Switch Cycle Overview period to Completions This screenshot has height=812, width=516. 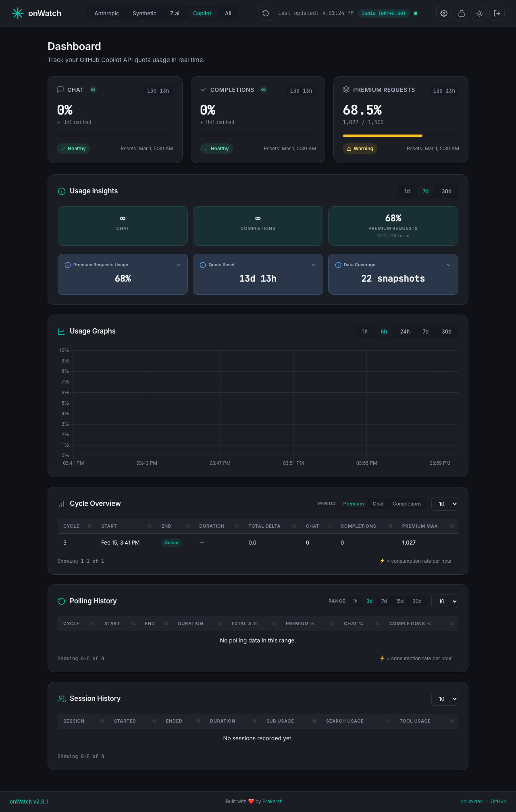tap(407, 504)
